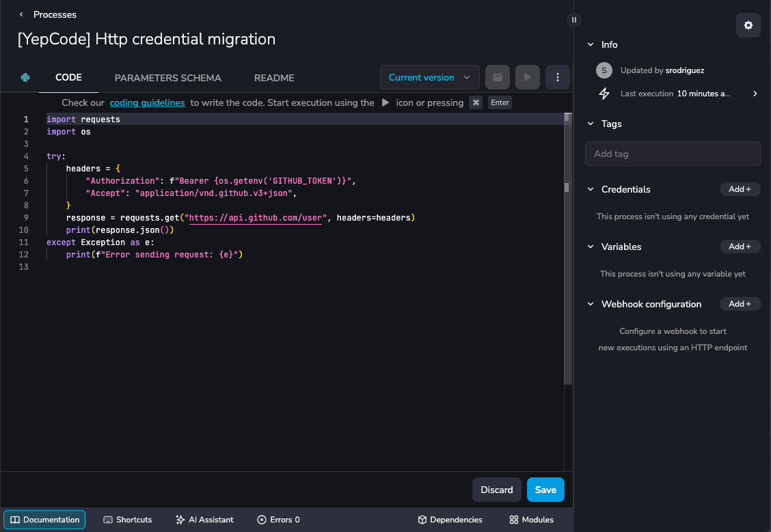The height and width of the screenshot is (532, 771).
Task: Click the inline play icon in the hint bar
Action: tap(385, 102)
